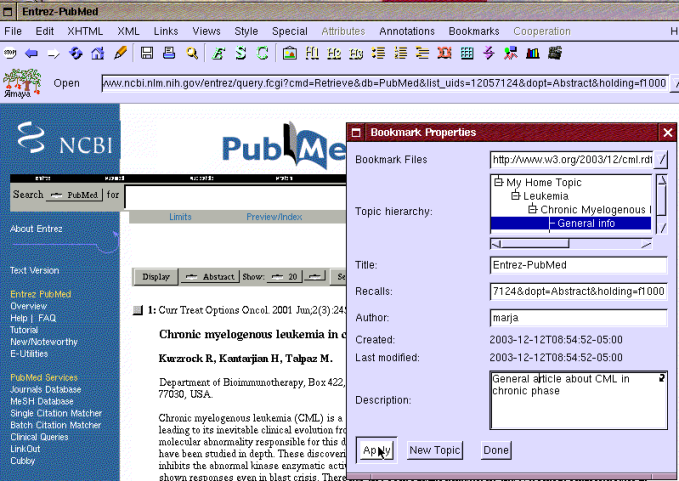This screenshot has width=679, height=481.
Task: Select General info in topic hierarchy
Action: coord(586,223)
